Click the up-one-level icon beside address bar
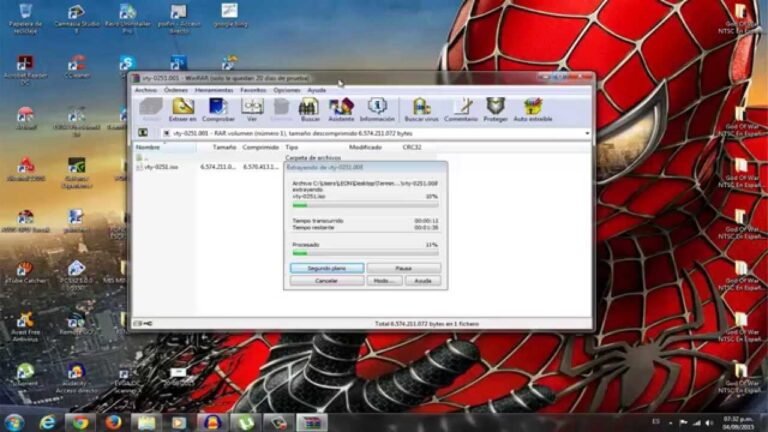This screenshot has width=768, height=432. tap(143, 133)
